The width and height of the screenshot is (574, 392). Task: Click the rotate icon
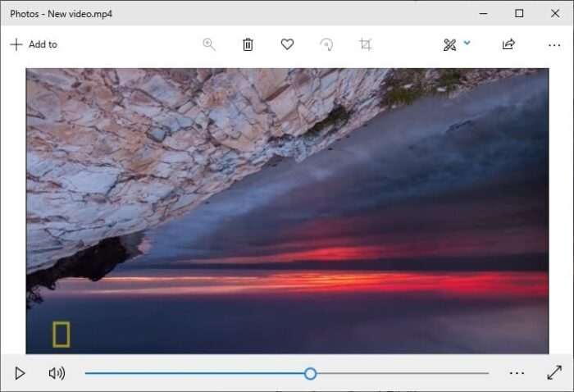(326, 44)
